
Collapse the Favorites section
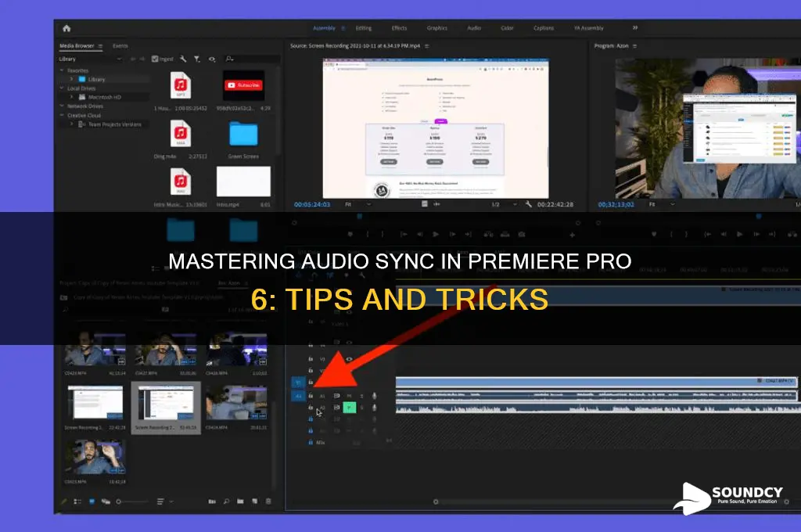62,70
